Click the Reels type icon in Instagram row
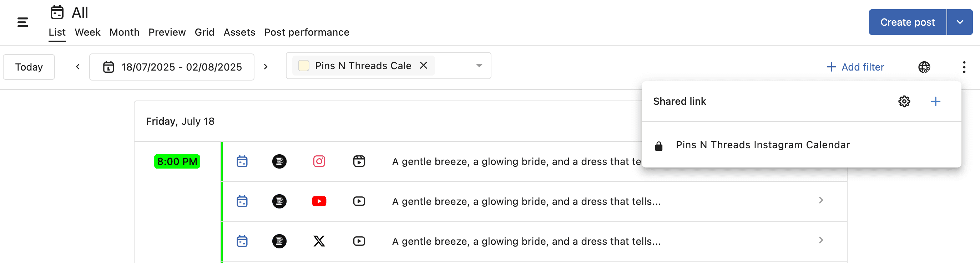The height and width of the screenshot is (263, 980). tap(359, 161)
